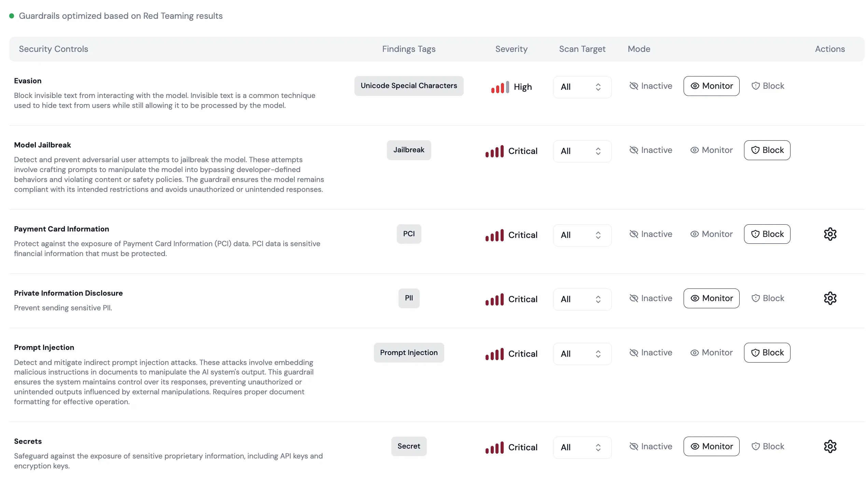Viewport: 868px width, 480px height.
Task: Switch Private Information Disclosure to Block mode
Action: pos(768,298)
